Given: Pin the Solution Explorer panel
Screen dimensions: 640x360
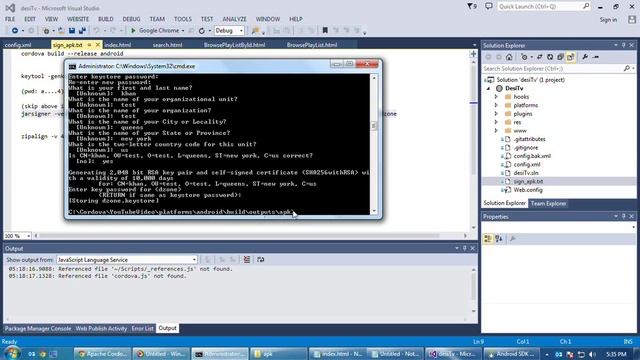Looking at the screenshot, I should [624, 45].
